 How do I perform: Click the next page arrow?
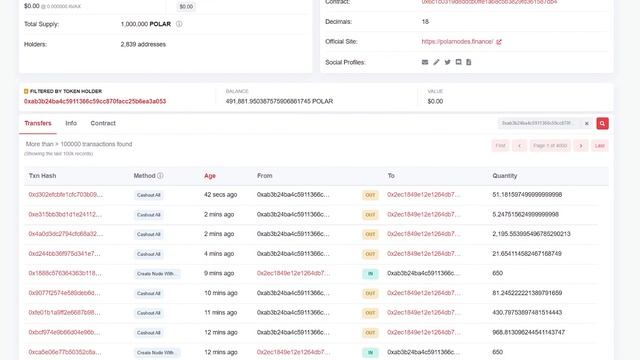tap(581, 146)
